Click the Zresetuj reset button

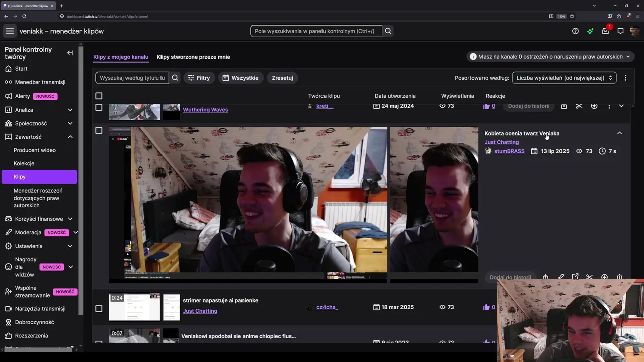282,78
